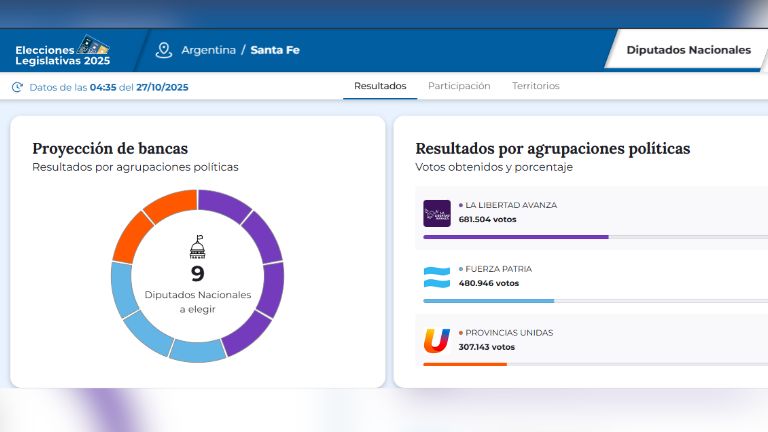The image size is (768, 432).
Task: Click the 9 Diputados Nacionales count
Action: pos(197,273)
